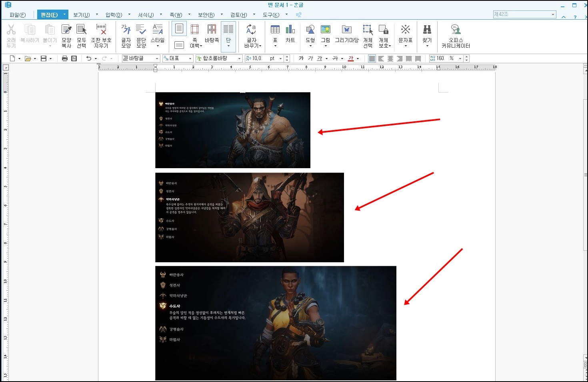The image size is (588, 382).
Task: Select landscape page orientation icon
Action: [179, 45]
